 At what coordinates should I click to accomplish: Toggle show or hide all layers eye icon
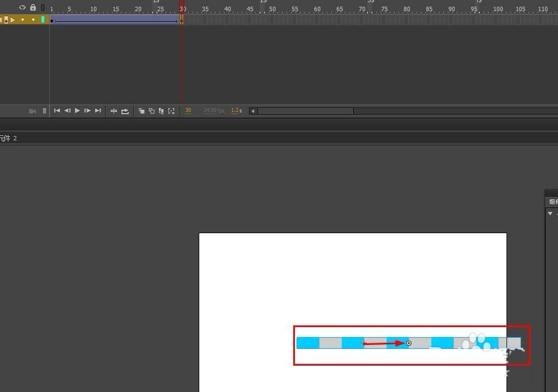[x=22, y=7]
